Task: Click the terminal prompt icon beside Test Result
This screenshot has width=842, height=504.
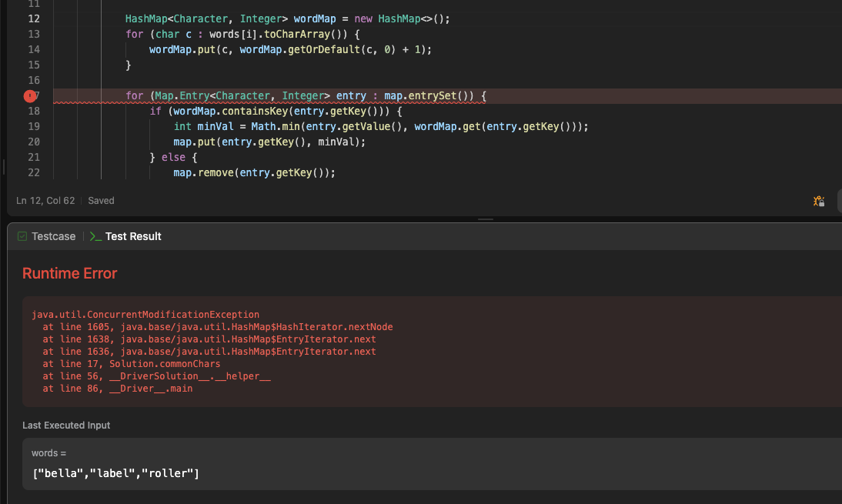Action: pyautogui.click(x=95, y=236)
